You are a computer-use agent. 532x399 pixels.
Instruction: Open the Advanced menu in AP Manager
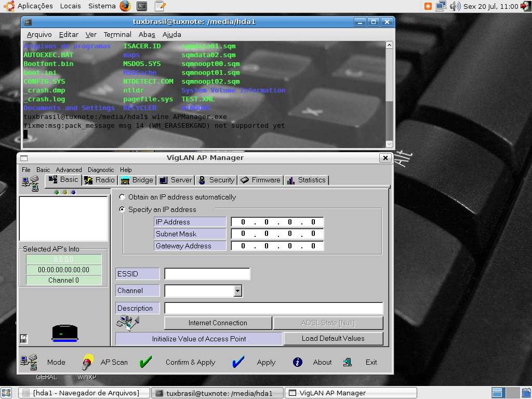click(x=69, y=170)
